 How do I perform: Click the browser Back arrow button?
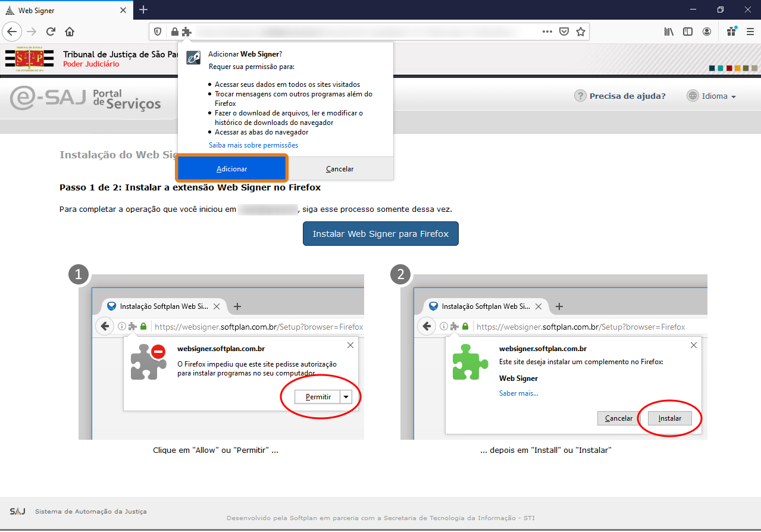pyautogui.click(x=12, y=32)
